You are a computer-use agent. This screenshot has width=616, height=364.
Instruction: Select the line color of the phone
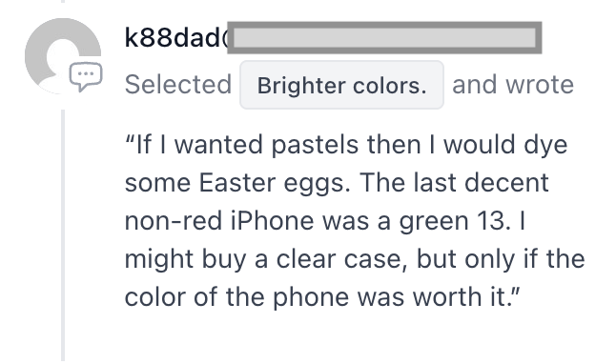[322, 297]
